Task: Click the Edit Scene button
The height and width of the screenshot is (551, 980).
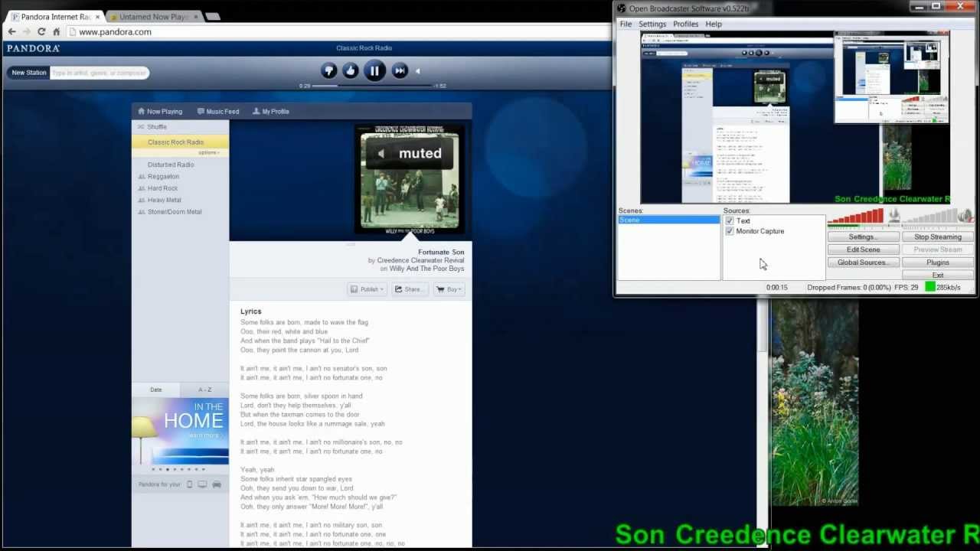Action: (863, 249)
